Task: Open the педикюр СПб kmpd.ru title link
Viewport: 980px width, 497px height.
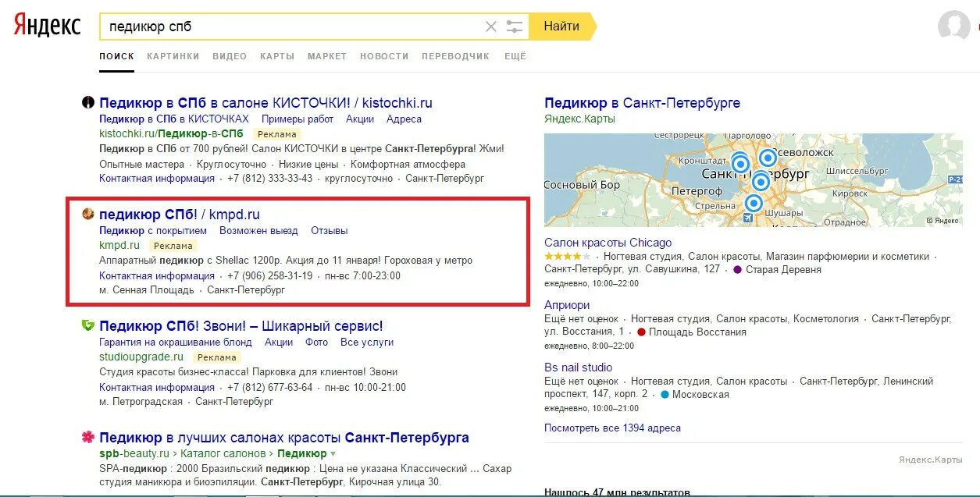Action: pyautogui.click(x=180, y=215)
